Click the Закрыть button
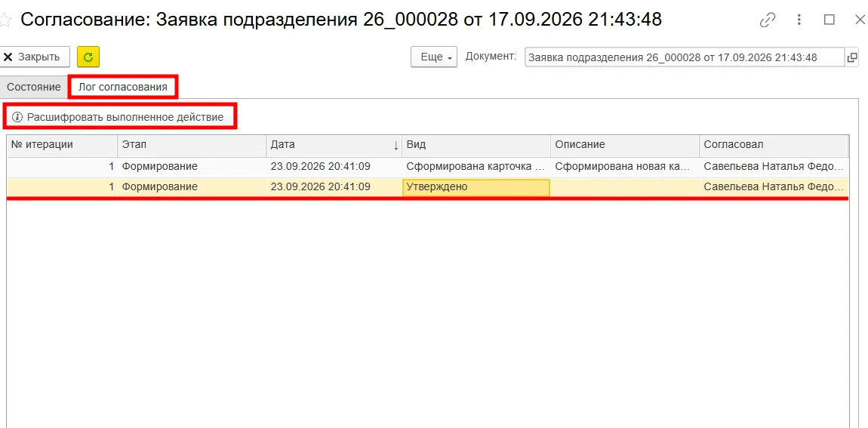Screen dimensions: 868x428 click(35, 57)
